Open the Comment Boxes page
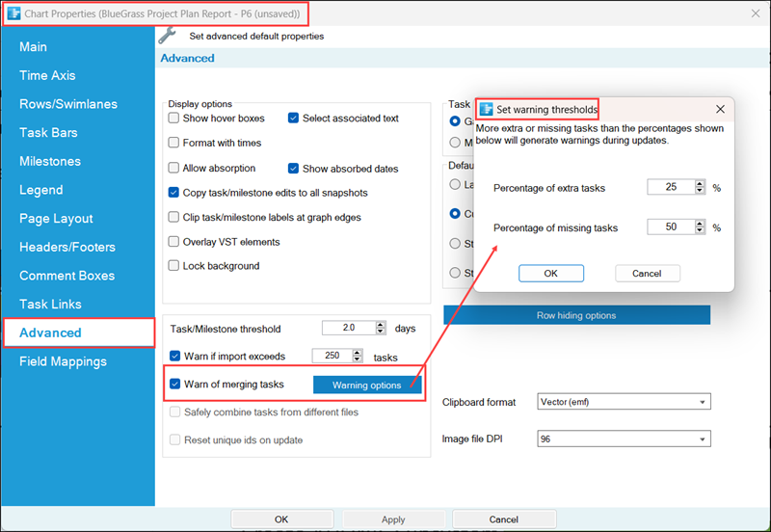This screenshot has width=771, height=532. (x=66, y=276)
